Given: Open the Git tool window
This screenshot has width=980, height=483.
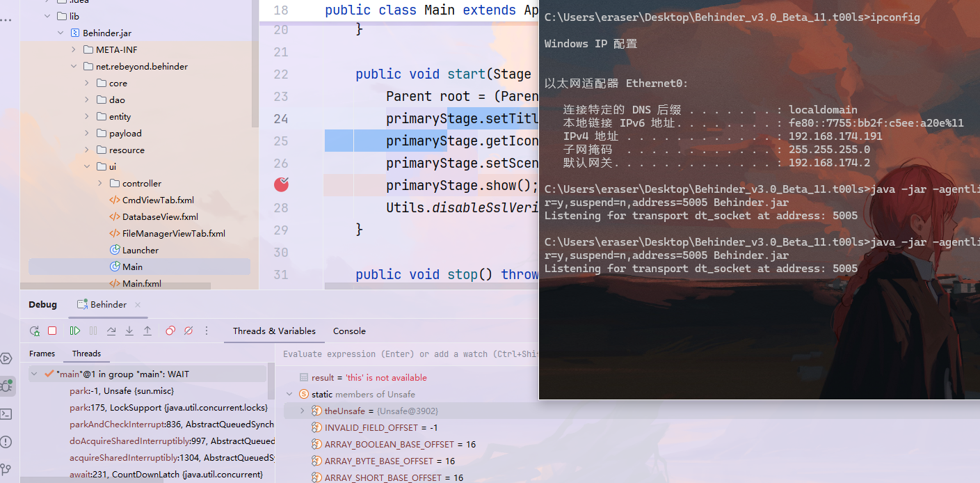Looking at the screenshot, I should tap(6, 470).
